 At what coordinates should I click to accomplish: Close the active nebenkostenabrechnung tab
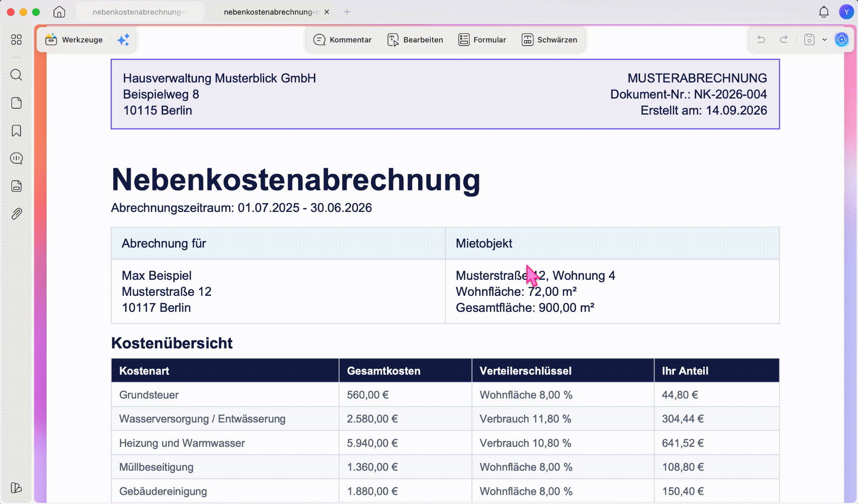pos(327,12)
